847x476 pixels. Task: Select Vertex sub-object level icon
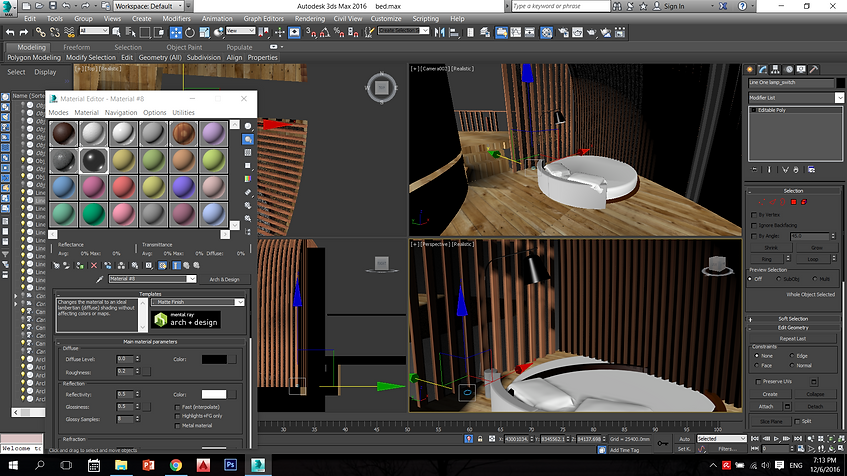762,202
